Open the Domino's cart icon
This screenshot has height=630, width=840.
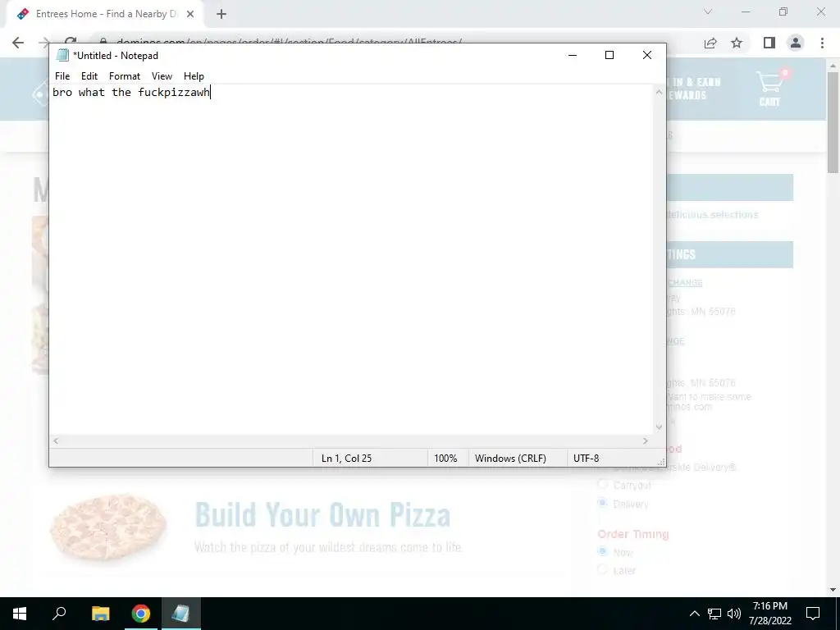(769, 89)
